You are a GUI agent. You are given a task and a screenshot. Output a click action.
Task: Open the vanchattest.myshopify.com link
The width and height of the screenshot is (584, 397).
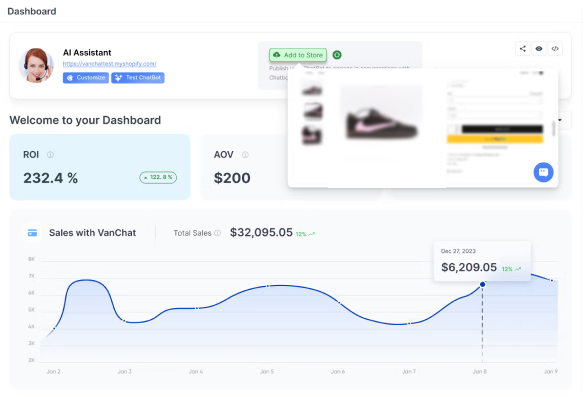(x=110, y=64)
